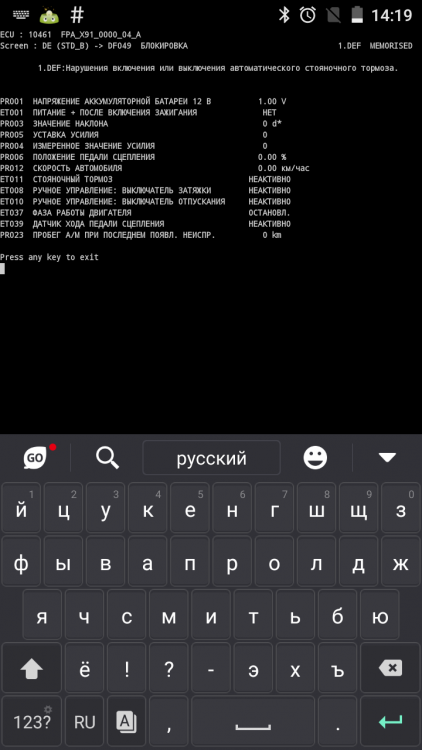Tap the у key
Viewport: 422px width, 750px height.
coord(105,508)
